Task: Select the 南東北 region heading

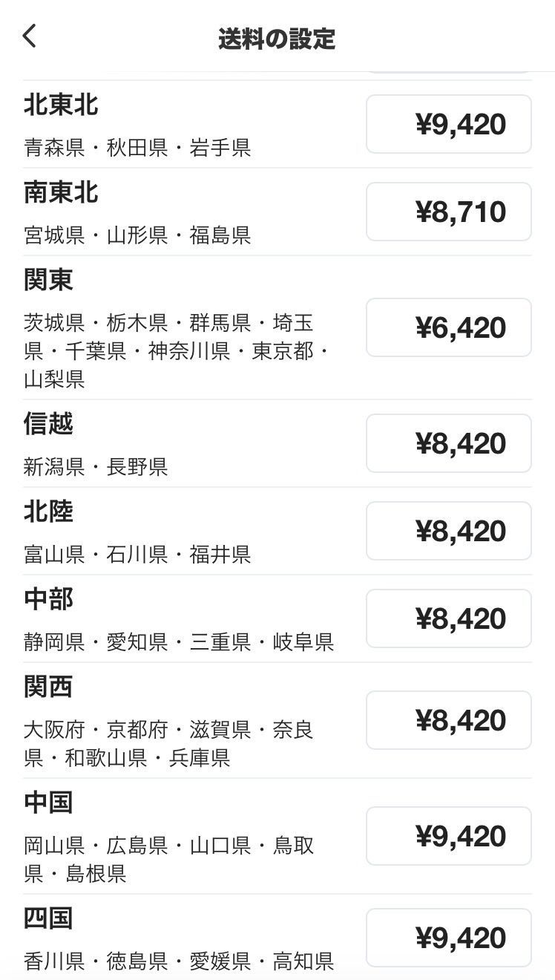Action: point(61,192)
